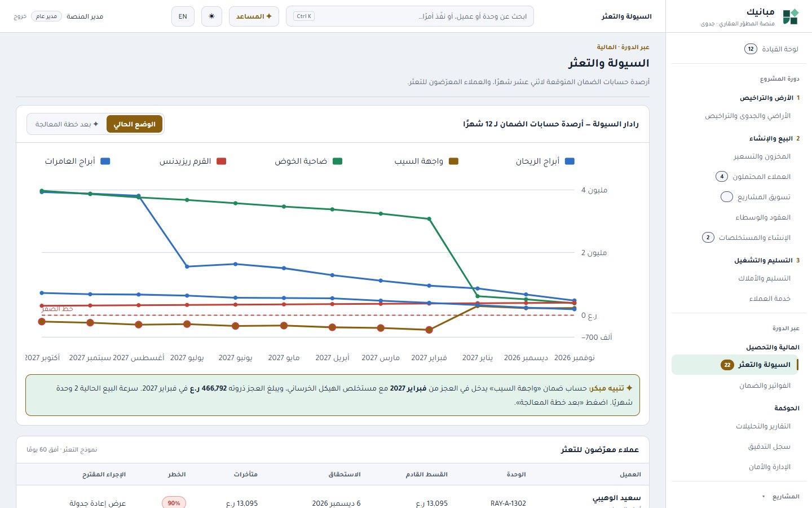This screenshot has width=812, height=508.
Task: Select the الوضع الحالي view toggle
Action: click(134, 124)
